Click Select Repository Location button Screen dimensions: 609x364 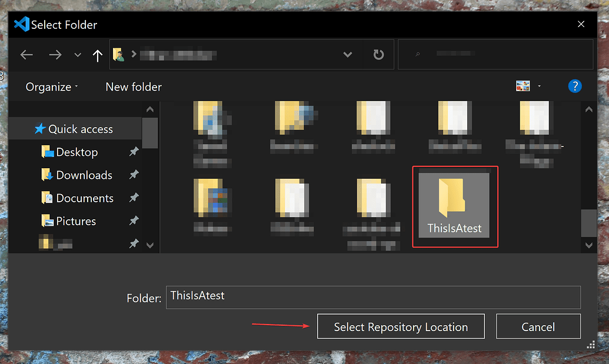point(401,326)
